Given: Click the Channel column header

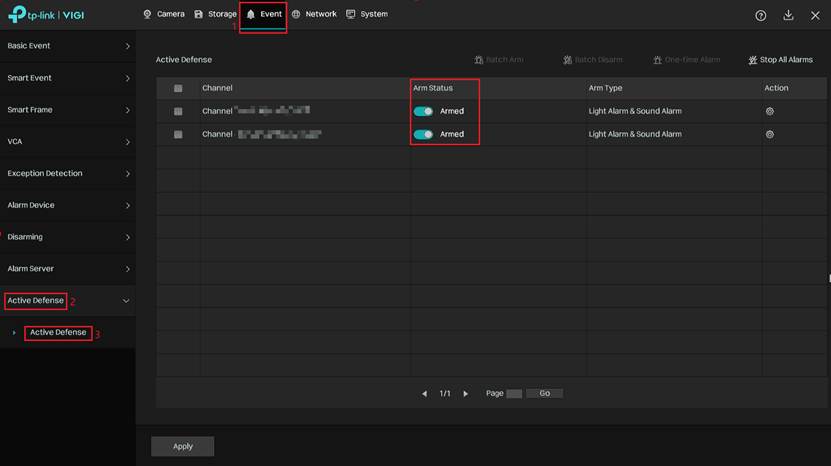Looking at the screenshot, I should tap(217, 88).
